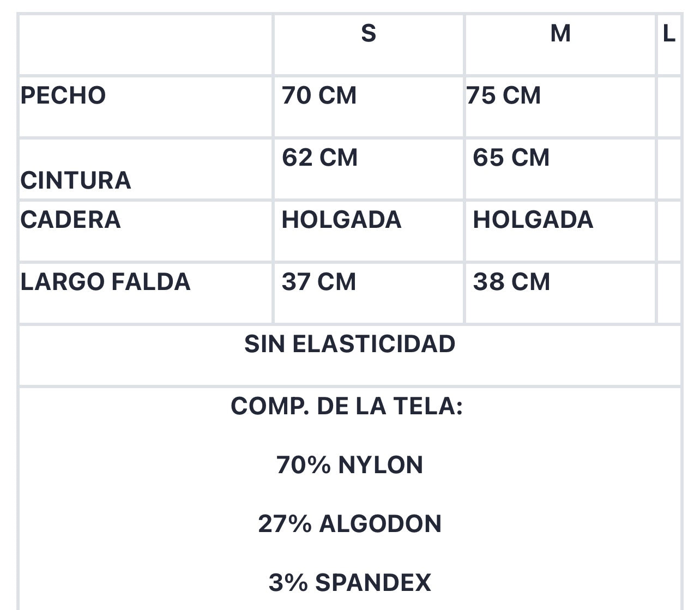Click HOLGADA in the S column

tap(341, 220)
